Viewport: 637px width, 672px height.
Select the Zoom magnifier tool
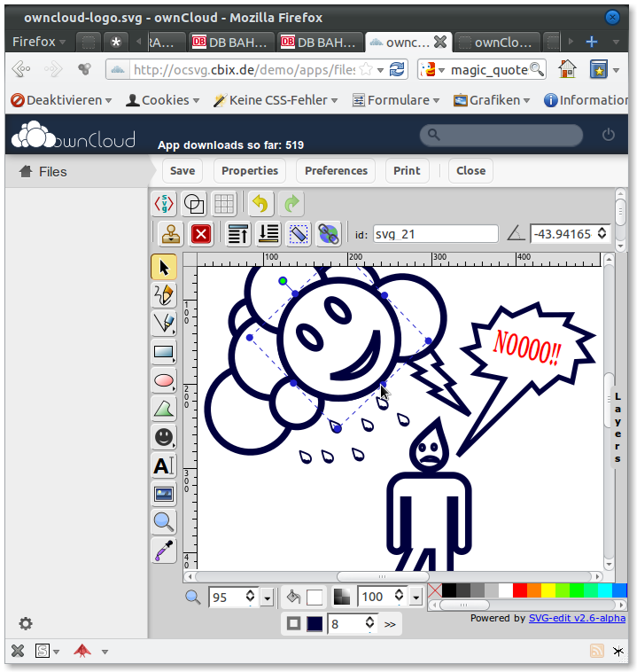[164, 522]
